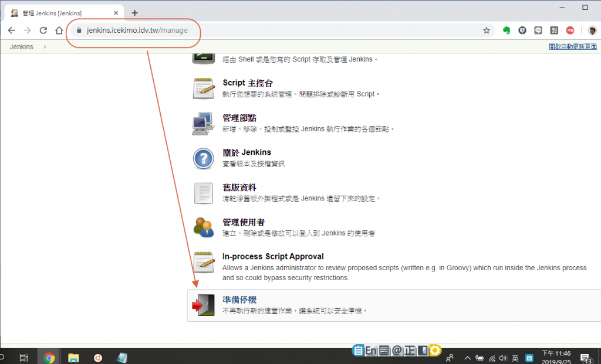Click the En language bar button
This screenshot has height=364, width=601.
pos(371,350)
